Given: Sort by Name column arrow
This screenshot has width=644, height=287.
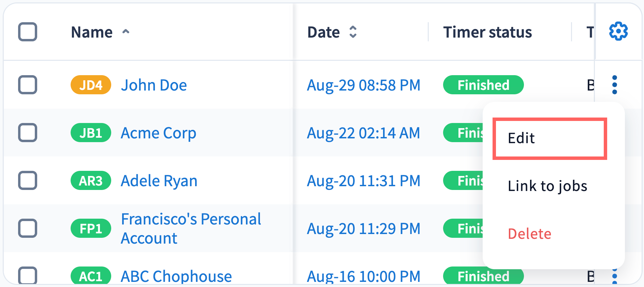Looking at the screenshot, I should pos(126,32).
